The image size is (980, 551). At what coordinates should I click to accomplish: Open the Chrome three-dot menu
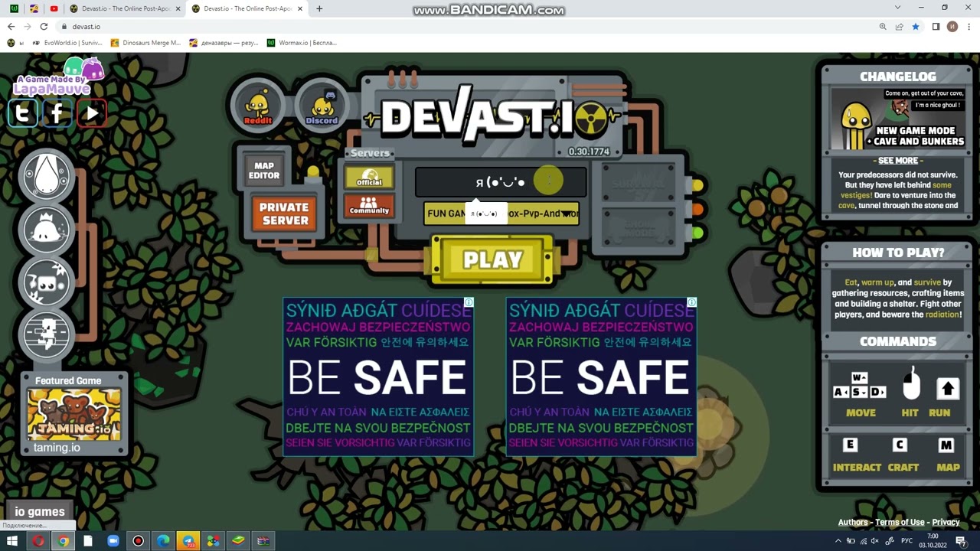point(969,26)
